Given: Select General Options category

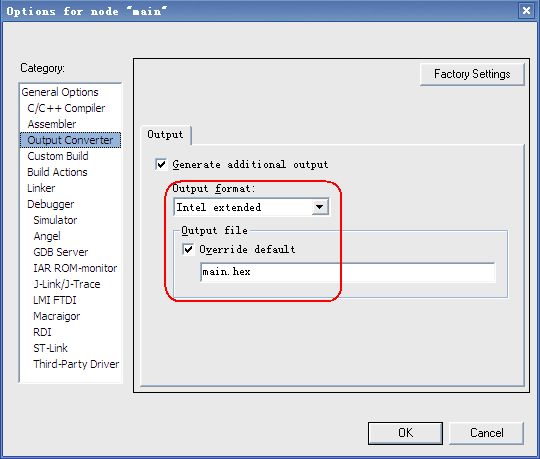Looking at the screenshot, I should 60,92.
